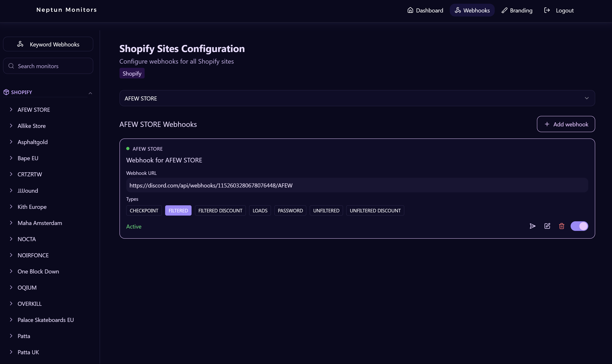This screenshot has height=364, width=612.
Task: Open Keyword Webhooks button
Action: coord(48,44)
